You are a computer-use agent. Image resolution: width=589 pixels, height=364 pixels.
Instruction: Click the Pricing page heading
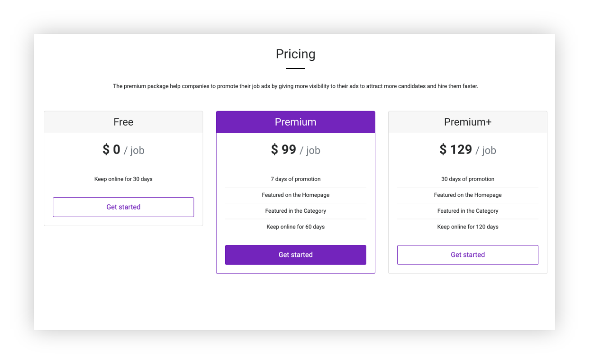(296, 54)
